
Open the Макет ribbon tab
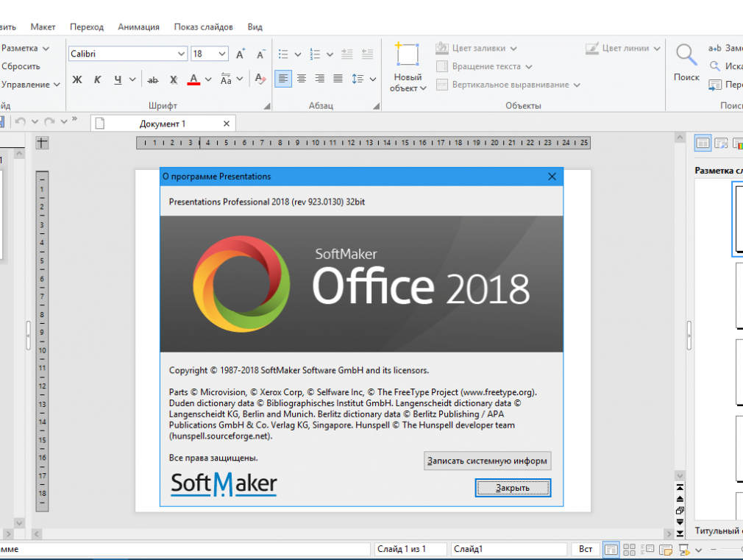(43, 27)
